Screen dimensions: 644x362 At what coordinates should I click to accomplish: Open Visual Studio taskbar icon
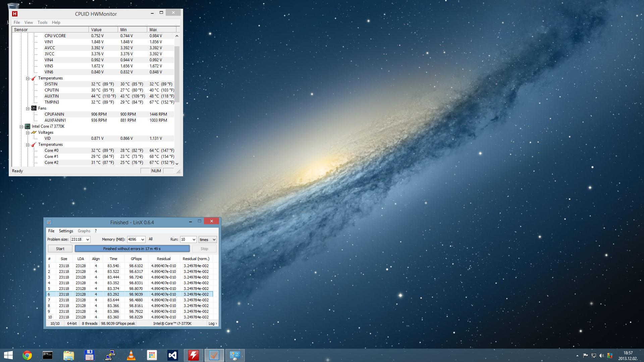pos(173,355)
